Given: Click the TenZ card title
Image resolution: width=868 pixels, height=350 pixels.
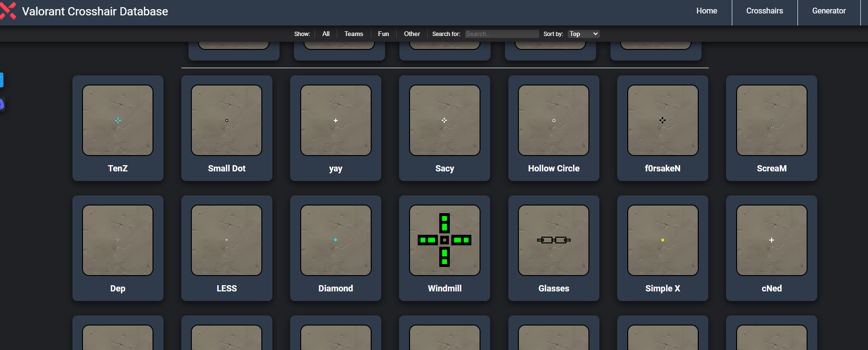Looking at the screenshot, I should pos(118,169).
